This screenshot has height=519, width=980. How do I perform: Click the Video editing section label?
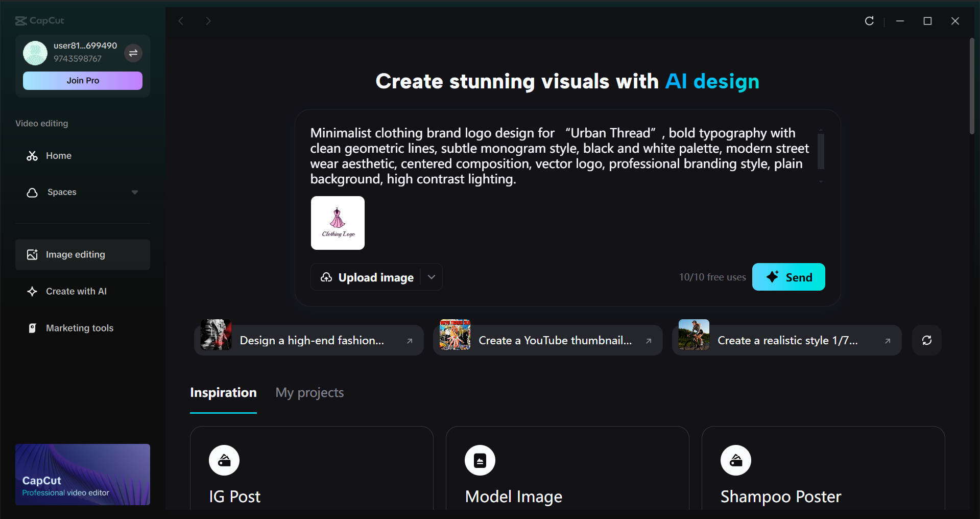pos(42,124)
